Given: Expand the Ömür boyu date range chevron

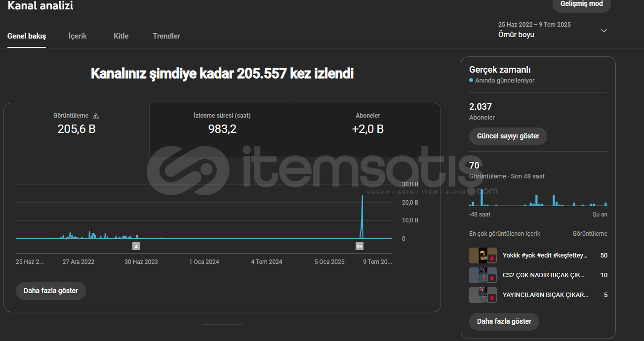Looking at the screenshot, I should pyautogui.click(x=604, y=31).
